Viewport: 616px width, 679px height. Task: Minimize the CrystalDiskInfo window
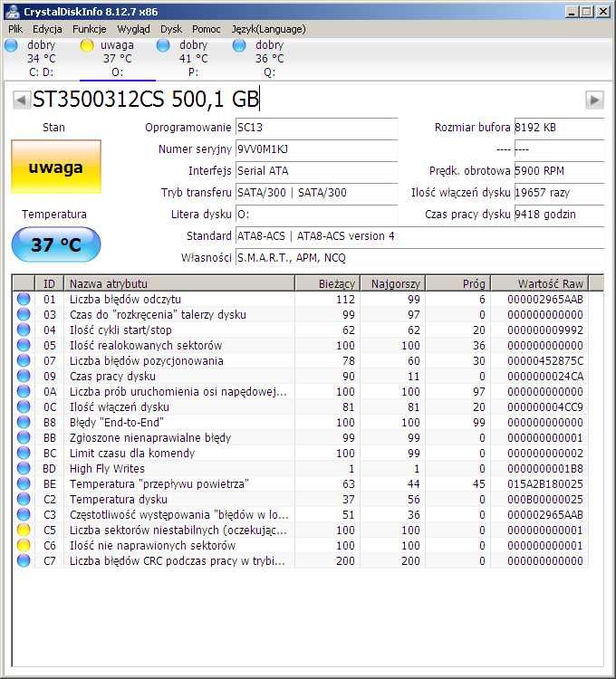[x=572, y=12]
